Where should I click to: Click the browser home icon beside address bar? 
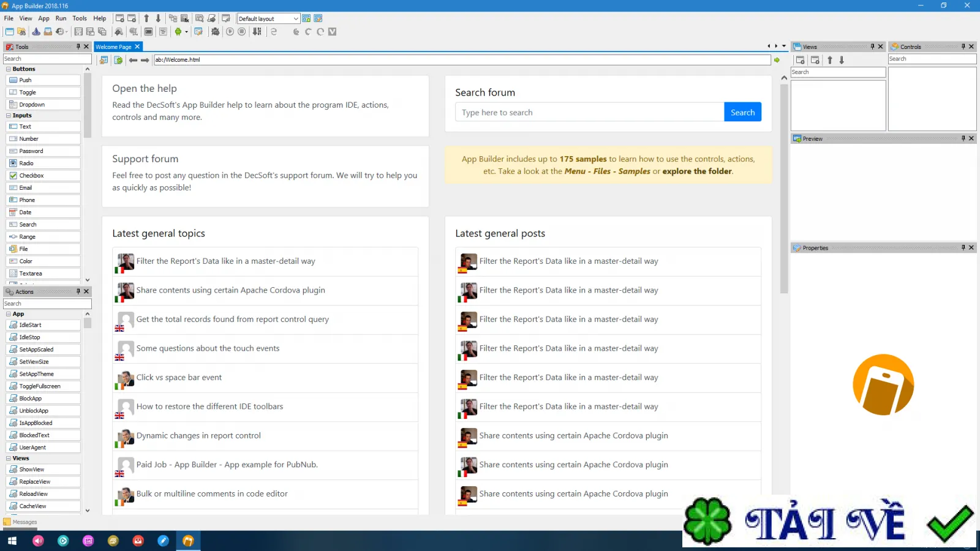(x=104, y=60)
